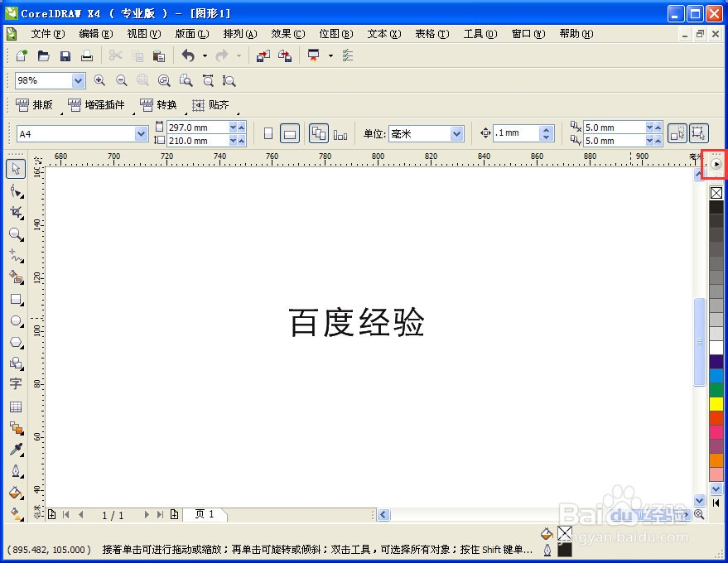Image resolution: width=728 pixels, height=563 pixels.
Task: Select the Fill bucket tool
Action: click(16, 493)
